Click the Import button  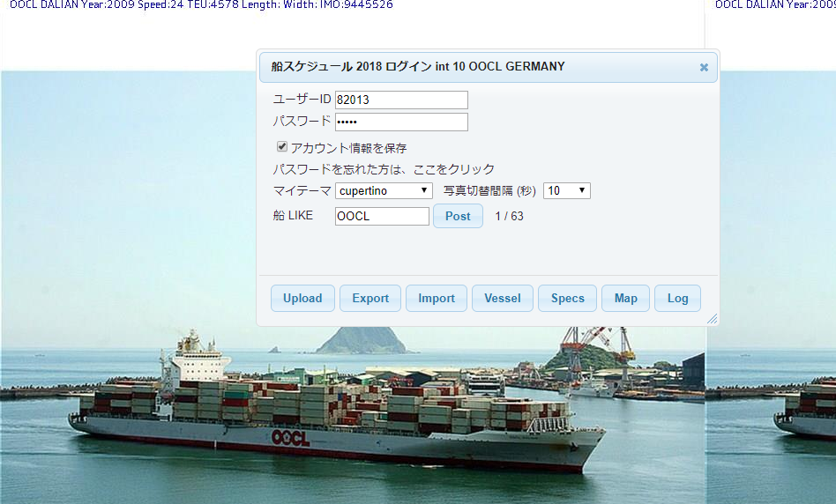click(x=437, y=299)
